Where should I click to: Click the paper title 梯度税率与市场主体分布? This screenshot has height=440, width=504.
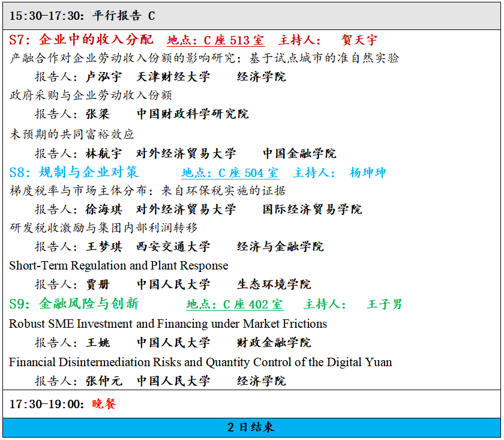[x=147, y=191]
